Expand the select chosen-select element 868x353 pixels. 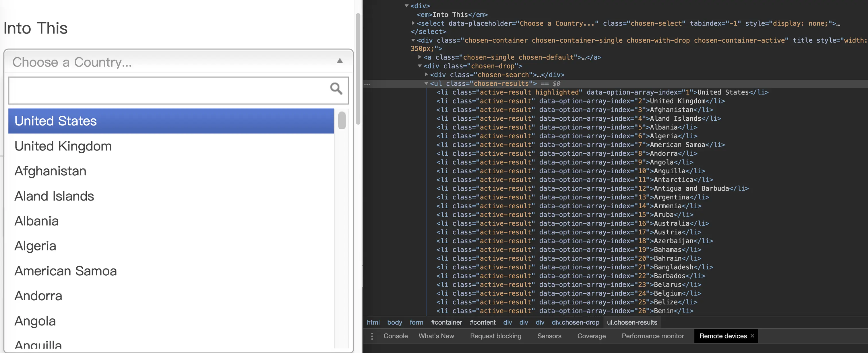(413, 23)
